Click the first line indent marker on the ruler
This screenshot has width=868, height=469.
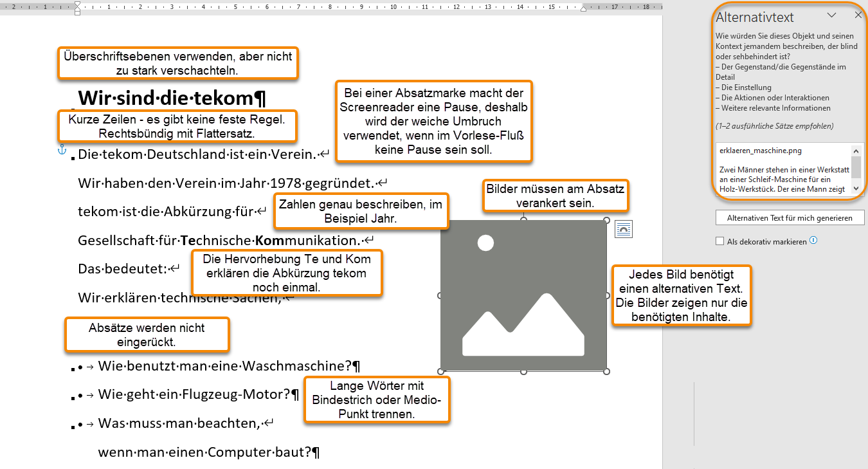click(x=78, y=5)
